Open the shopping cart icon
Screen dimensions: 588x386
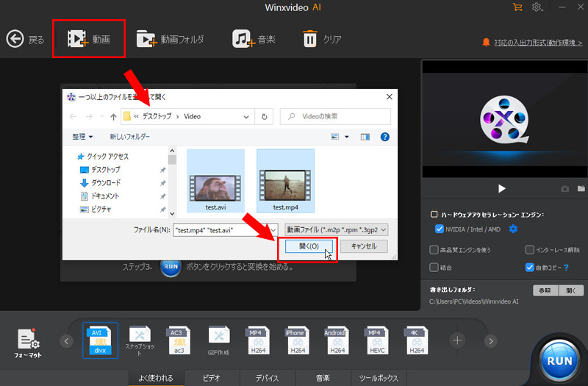pos(517,7)
